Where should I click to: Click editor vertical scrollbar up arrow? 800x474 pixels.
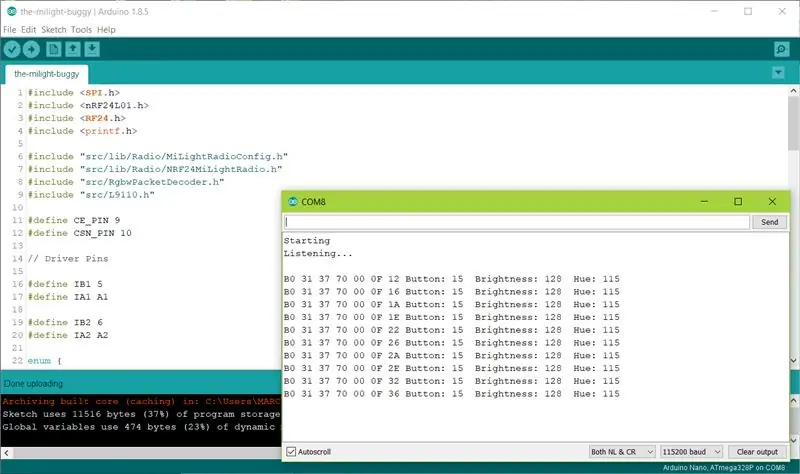[x=793, y=91]
